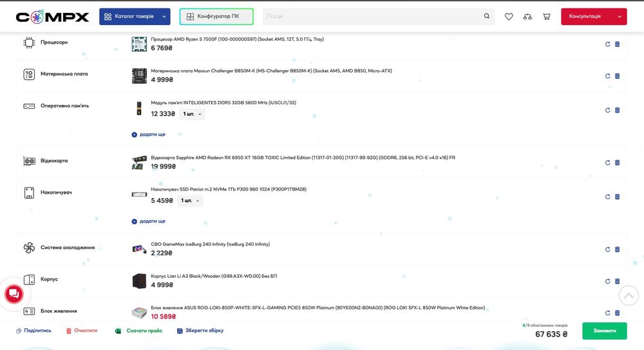Click the Блок живлення category label

point(59,311)
